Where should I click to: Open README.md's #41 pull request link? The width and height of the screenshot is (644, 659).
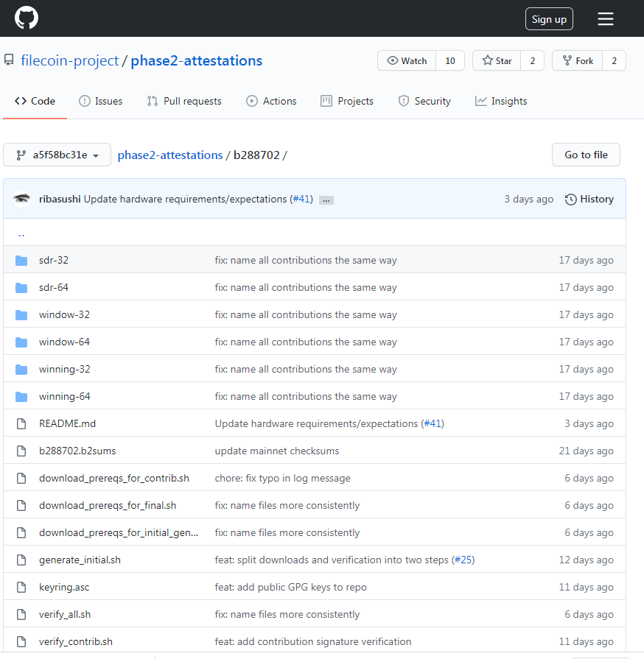(433, 423)
